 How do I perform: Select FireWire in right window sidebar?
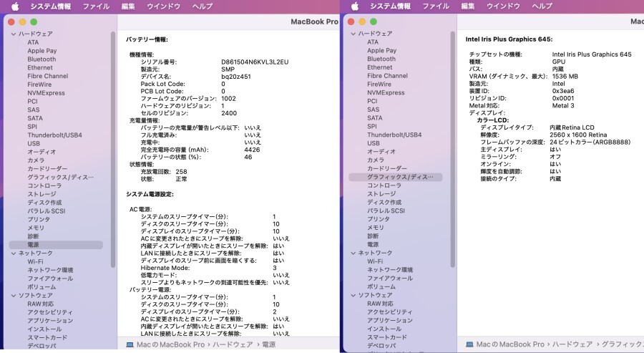[379, 84]
